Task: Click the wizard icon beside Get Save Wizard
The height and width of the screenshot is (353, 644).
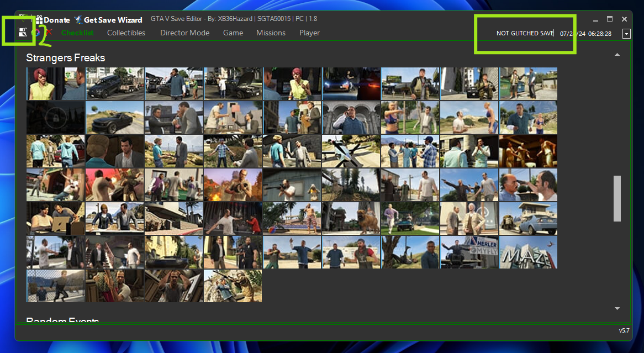Action: (x=78, y=19)
